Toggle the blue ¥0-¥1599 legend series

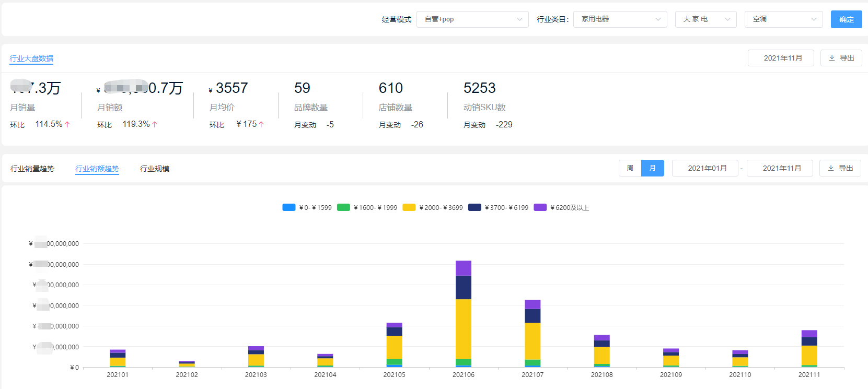289,207
